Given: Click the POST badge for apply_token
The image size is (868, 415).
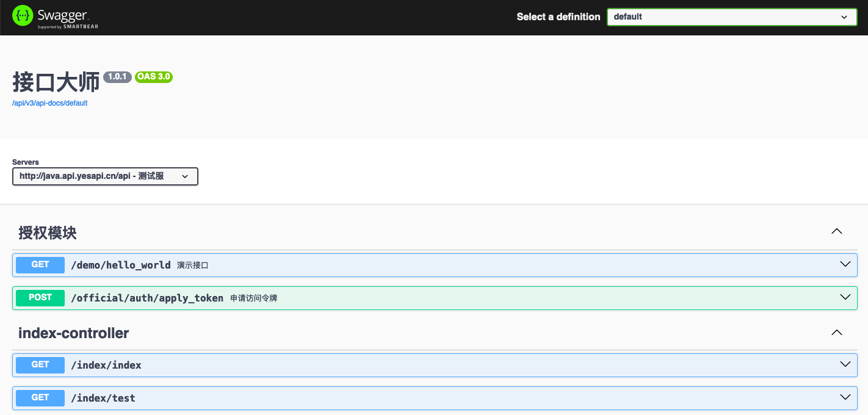Looking at the screenshot, I should click(40, 298).
